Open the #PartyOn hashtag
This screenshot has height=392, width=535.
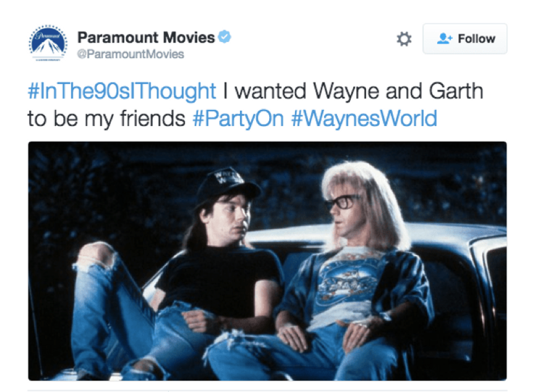(238, 119)
